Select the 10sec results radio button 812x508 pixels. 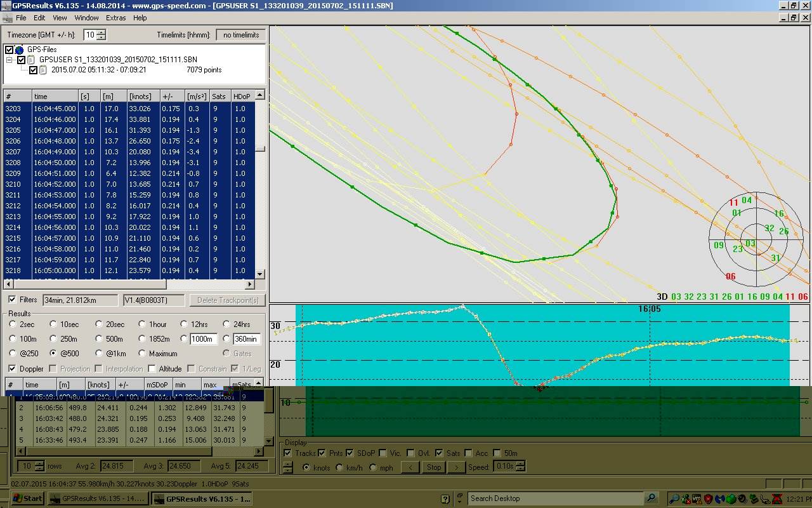tap(53, 324)
